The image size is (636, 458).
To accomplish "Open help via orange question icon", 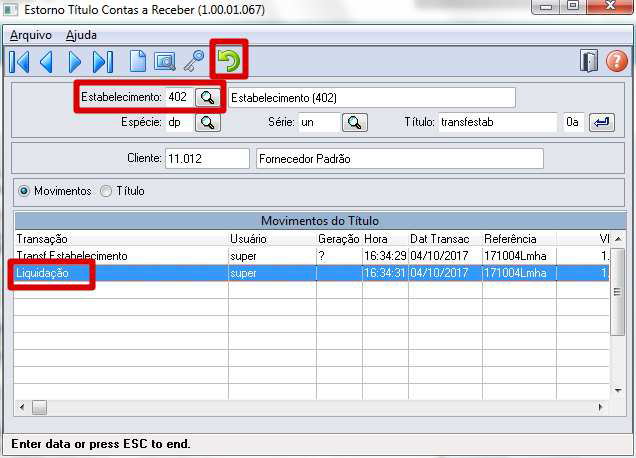I will 617,61.
